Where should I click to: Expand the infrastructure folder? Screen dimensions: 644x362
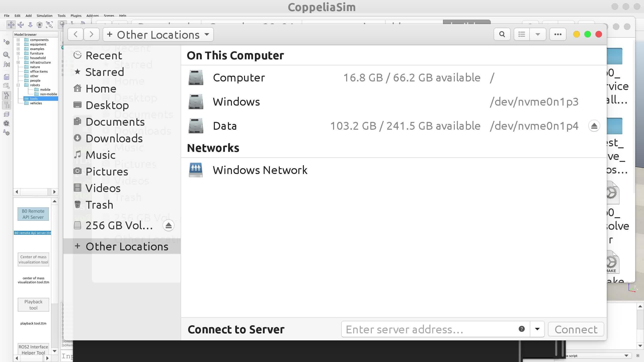click(x=18, y=62)
